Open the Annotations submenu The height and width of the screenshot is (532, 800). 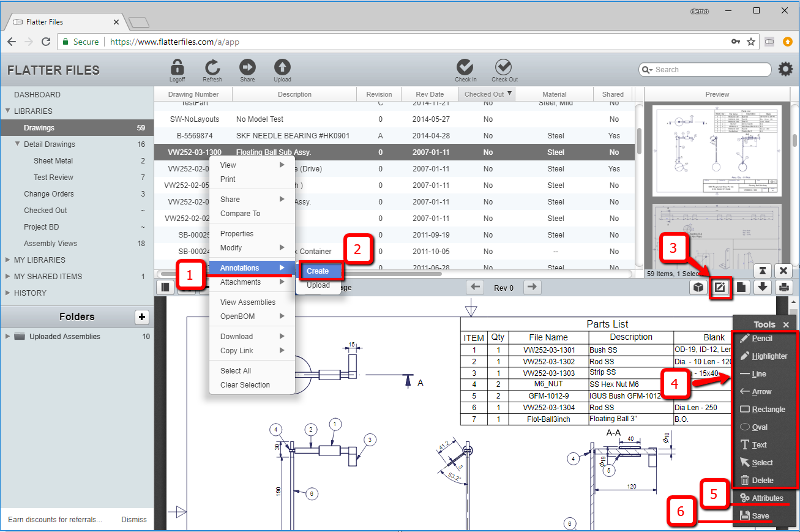point(252,268)
